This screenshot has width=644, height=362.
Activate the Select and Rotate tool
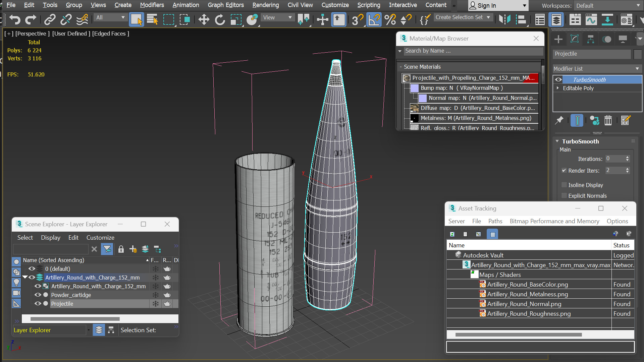click(220, 20)
